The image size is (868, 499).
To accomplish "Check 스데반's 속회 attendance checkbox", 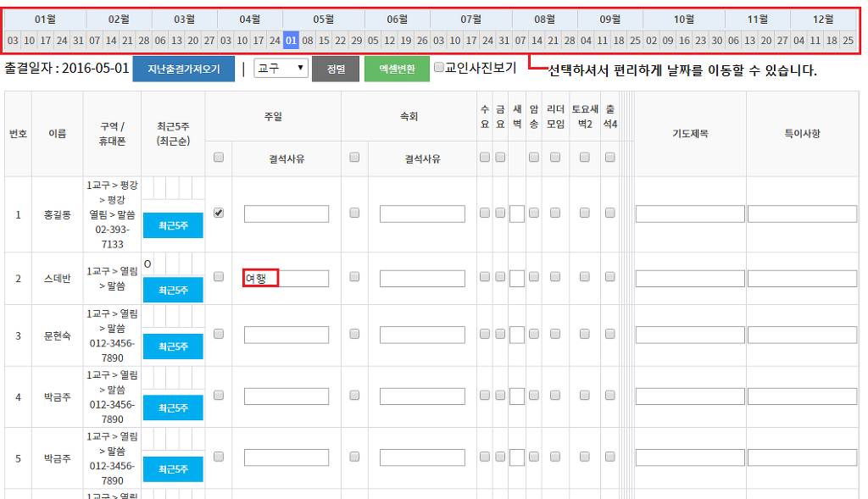I will (x=354, y=276).
